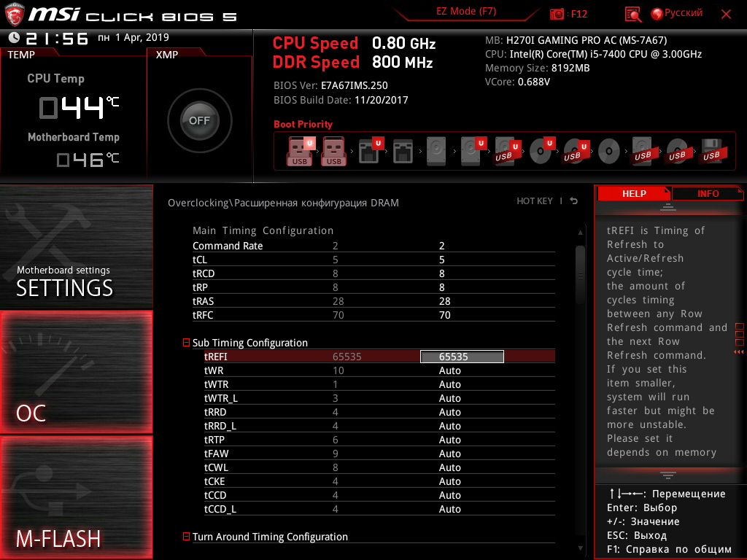Select the plain CD/DVD boot icon
This screenshot has width=747, height=560.
pyautogui.click(x=609, y=152)
